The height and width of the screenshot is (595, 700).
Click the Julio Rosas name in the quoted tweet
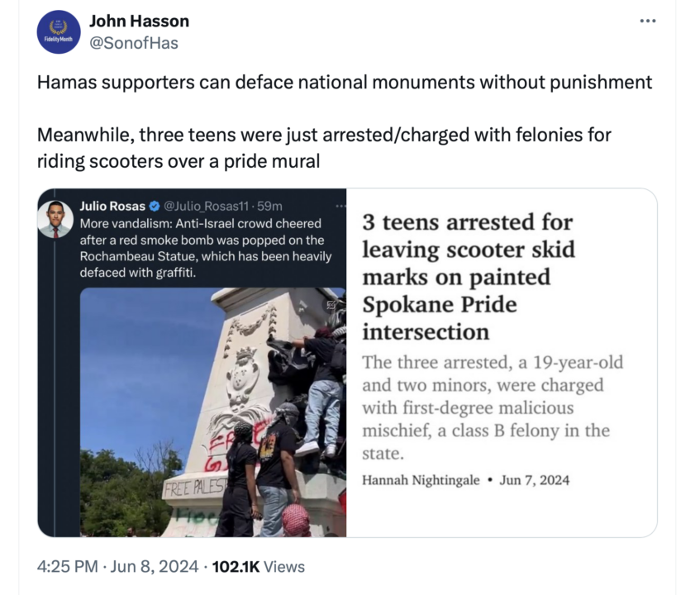pyautogui.click(x=112, y=206)
